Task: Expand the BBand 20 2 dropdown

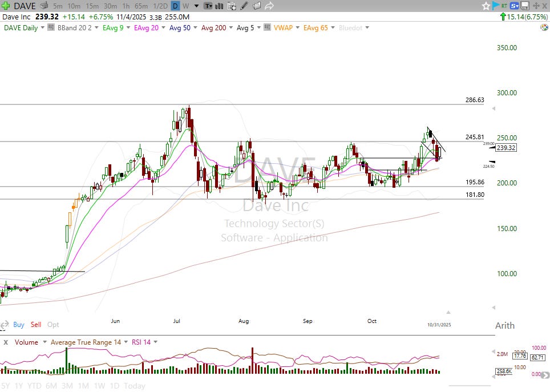Action: pos(96,27)
